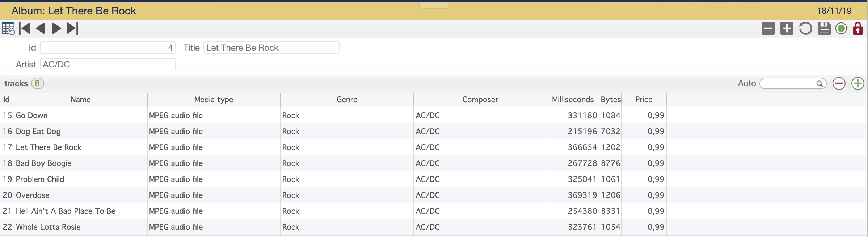Screen dimensions: 868x237
Task: Click Media type cell of Overdose row
Action: pyautogui.click(x=214, y=195)
